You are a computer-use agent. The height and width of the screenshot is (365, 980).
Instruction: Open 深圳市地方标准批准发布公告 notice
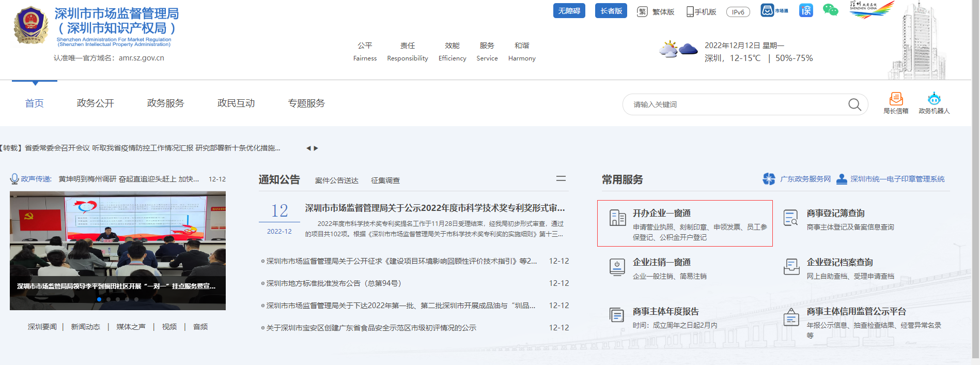(333, 283)
